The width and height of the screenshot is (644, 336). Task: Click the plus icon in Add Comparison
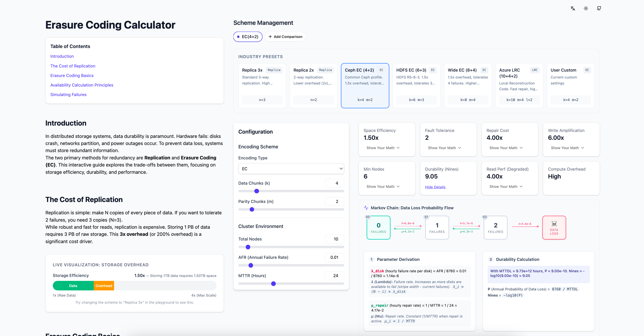(x=270, y=36)
